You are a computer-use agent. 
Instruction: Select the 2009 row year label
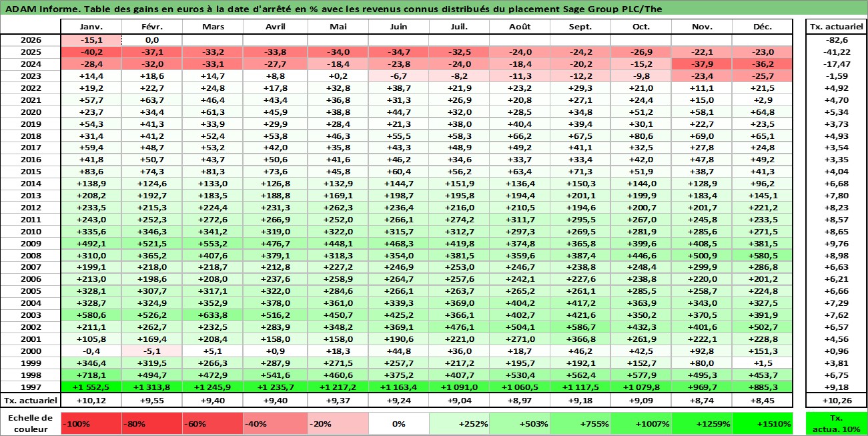click(x=30, y=243)
